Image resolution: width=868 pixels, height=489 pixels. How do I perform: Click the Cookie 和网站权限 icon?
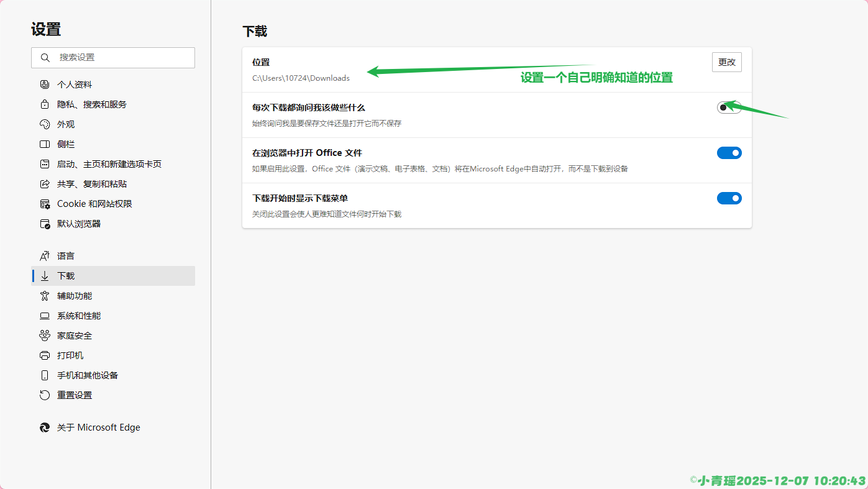point(45,204)
